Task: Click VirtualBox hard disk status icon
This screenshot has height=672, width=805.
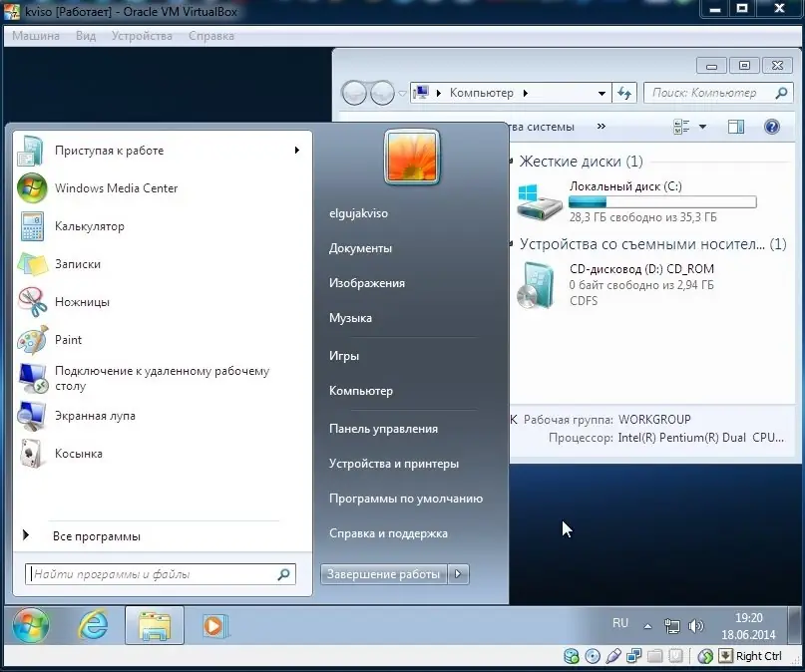Action: [572, 656]
